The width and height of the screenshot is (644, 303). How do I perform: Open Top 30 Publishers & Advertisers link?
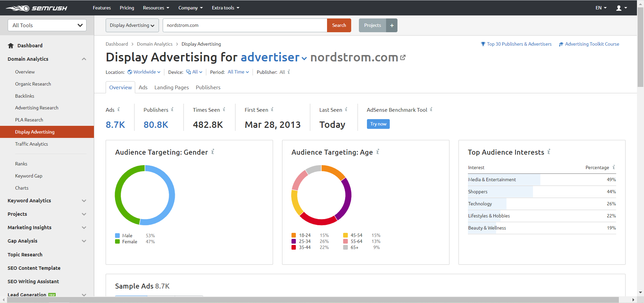(519, 44)
